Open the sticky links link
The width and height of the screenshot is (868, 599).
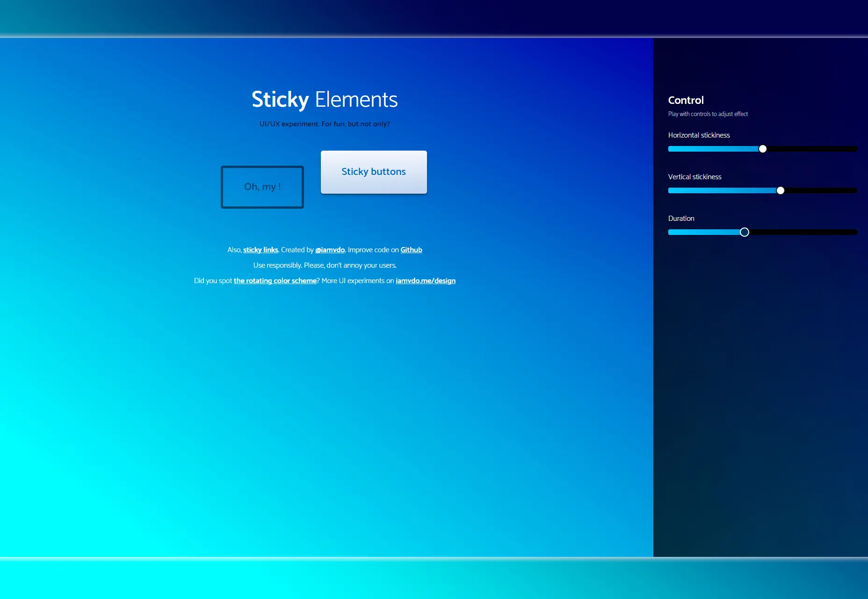tap(260, 249)
